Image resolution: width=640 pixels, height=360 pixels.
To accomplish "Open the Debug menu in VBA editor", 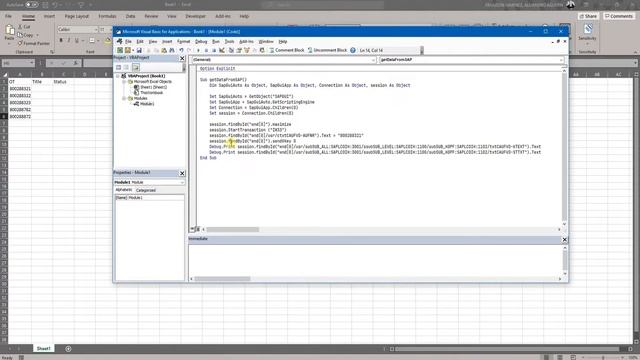I will pyautogui.click(x=201, y=42).
